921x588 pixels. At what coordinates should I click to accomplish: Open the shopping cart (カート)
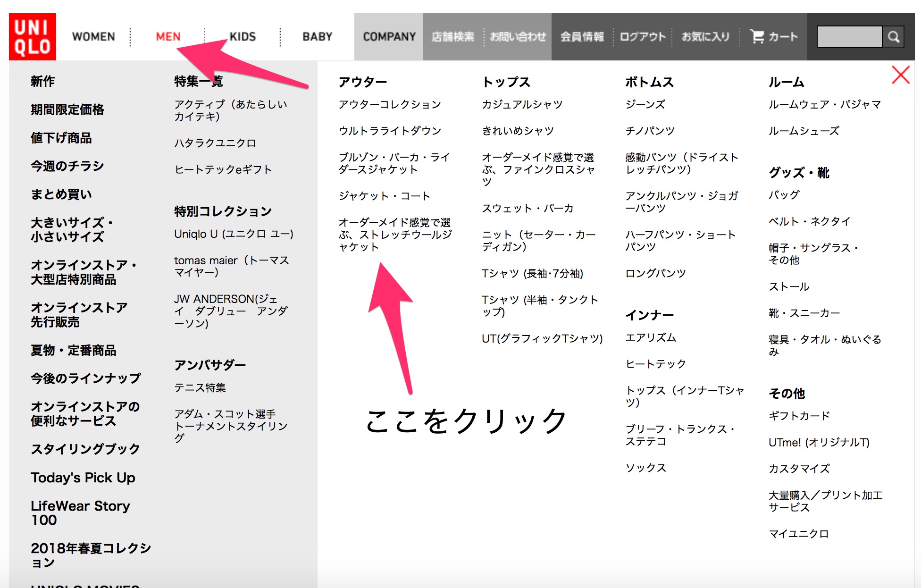(x=774, y=37)
